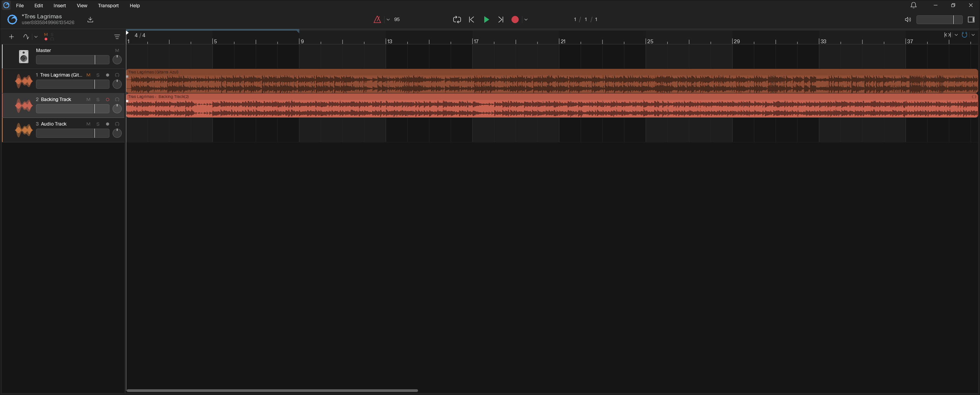
Task: Open the Insert menu
Action: coord(60,5)
